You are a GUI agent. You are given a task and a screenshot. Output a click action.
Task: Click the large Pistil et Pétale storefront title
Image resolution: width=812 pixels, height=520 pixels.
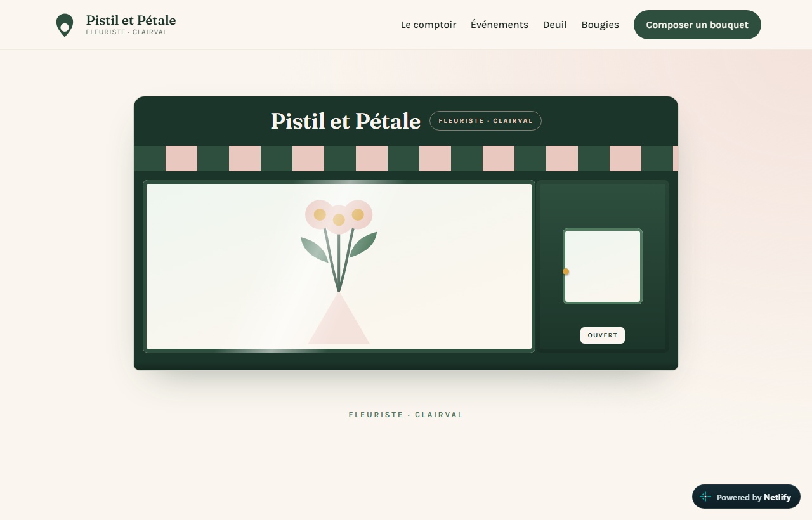[346, 121]
